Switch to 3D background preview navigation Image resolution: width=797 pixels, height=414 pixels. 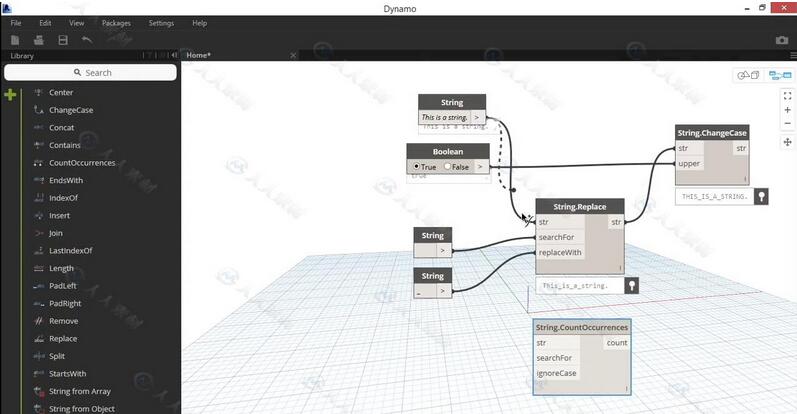746,75
